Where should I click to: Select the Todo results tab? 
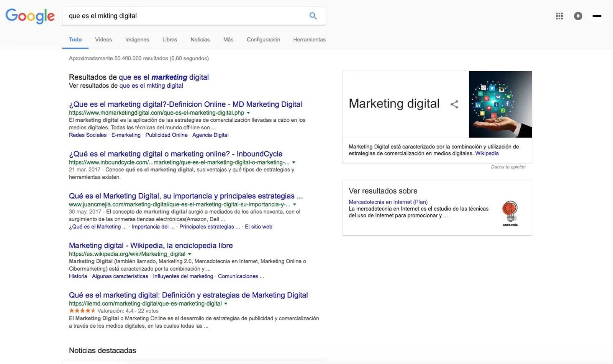point(75,39)
